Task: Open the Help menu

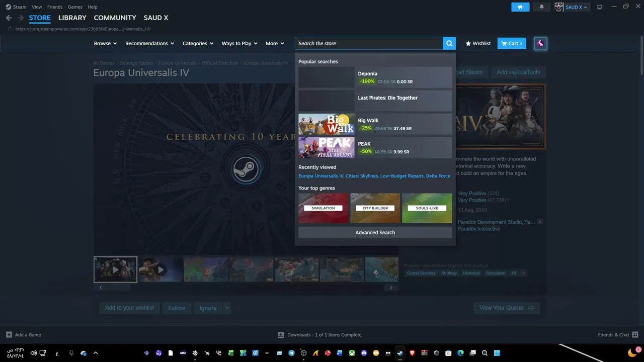Action: coord(93,7)
